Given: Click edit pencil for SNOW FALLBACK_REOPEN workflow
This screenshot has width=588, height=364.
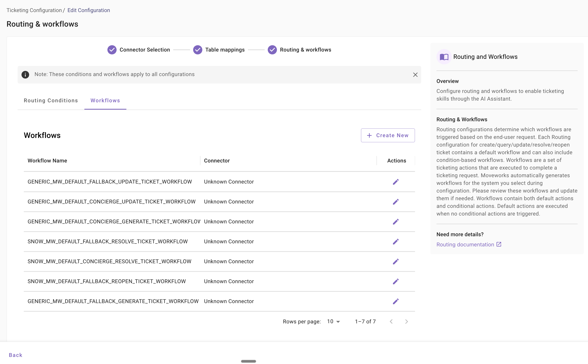Looking at the screenshot, I should [x=395, y=281].
